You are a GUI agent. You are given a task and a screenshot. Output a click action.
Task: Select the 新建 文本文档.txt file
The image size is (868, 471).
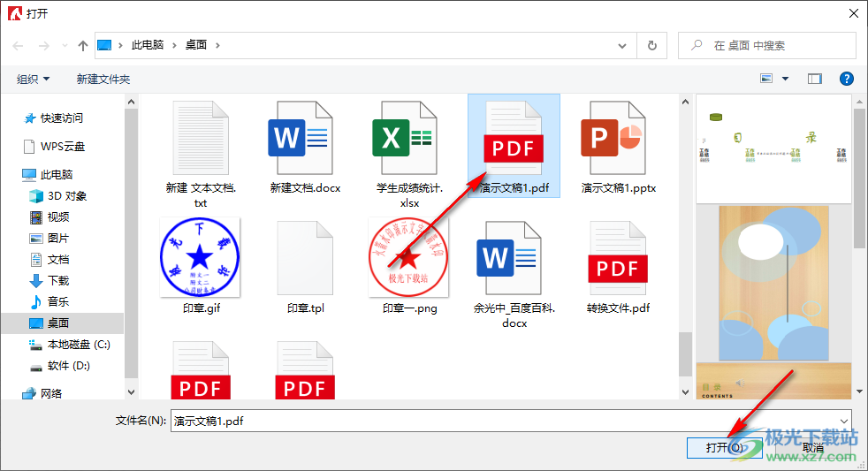201,154
